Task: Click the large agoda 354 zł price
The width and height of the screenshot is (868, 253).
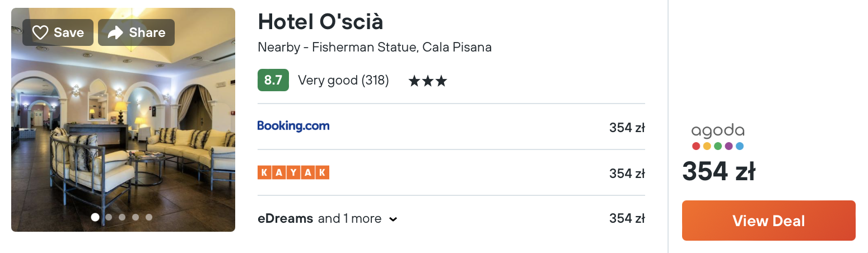Action: (718, 171)
